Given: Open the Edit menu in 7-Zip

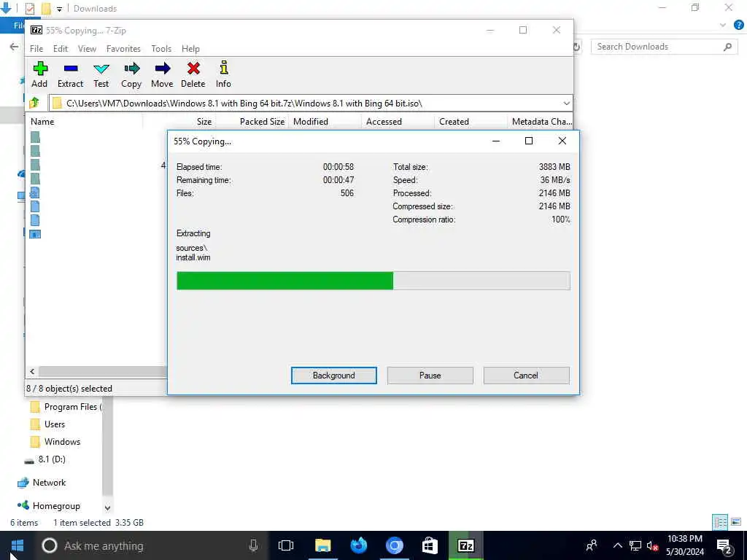Looking at the screenshot, I should [x=61, y=49].
